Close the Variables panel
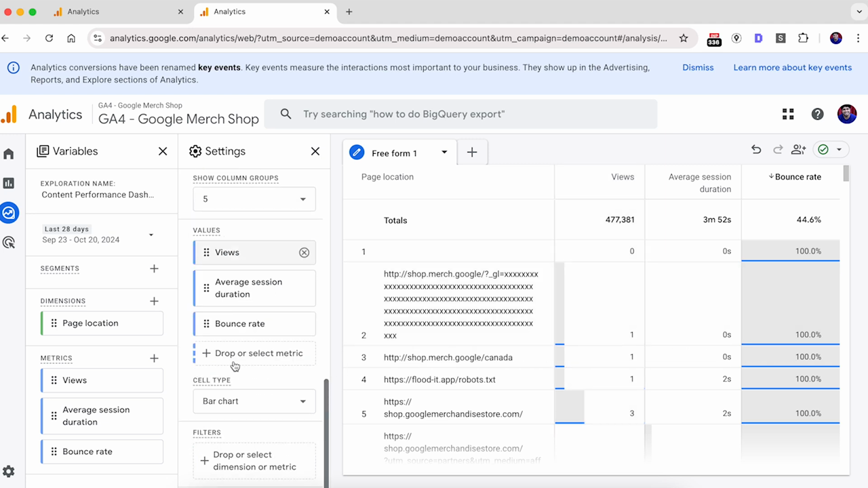868x488 pixels. coord(163,151)
